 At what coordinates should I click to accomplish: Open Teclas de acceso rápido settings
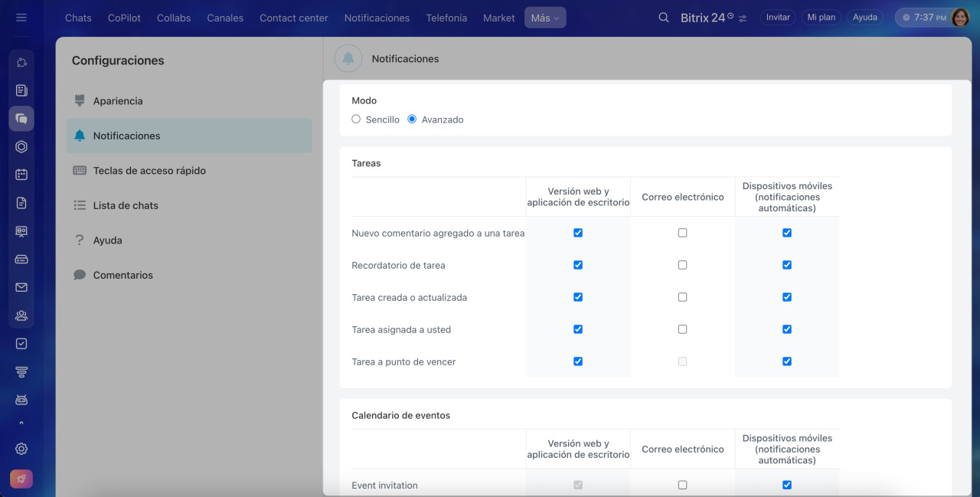(x=149, y=171)
